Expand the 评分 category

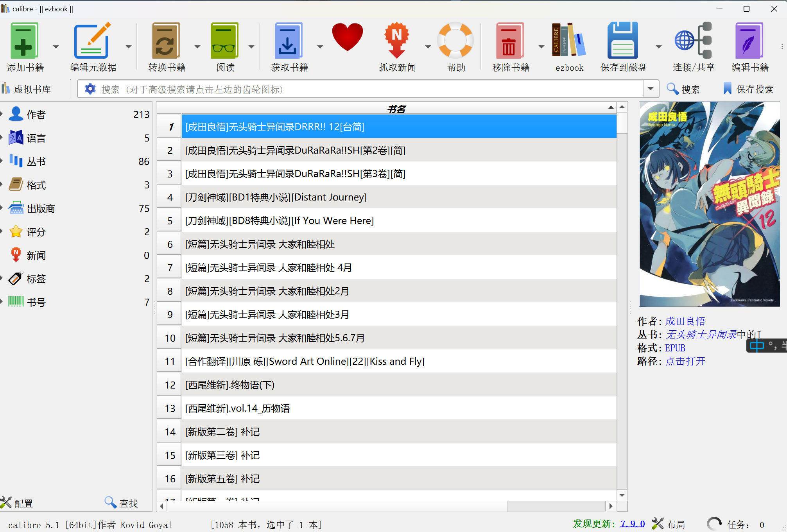point(2,231)
